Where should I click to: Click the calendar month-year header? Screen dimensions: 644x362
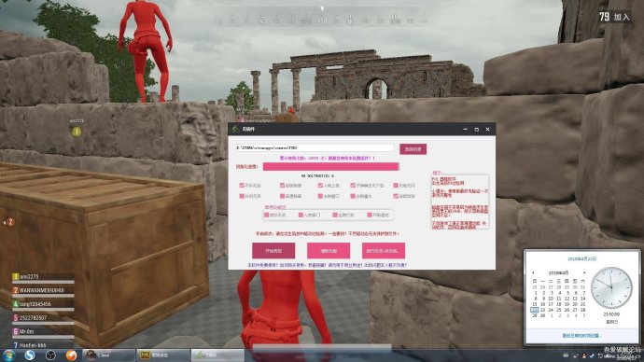(x=558, y=273)
